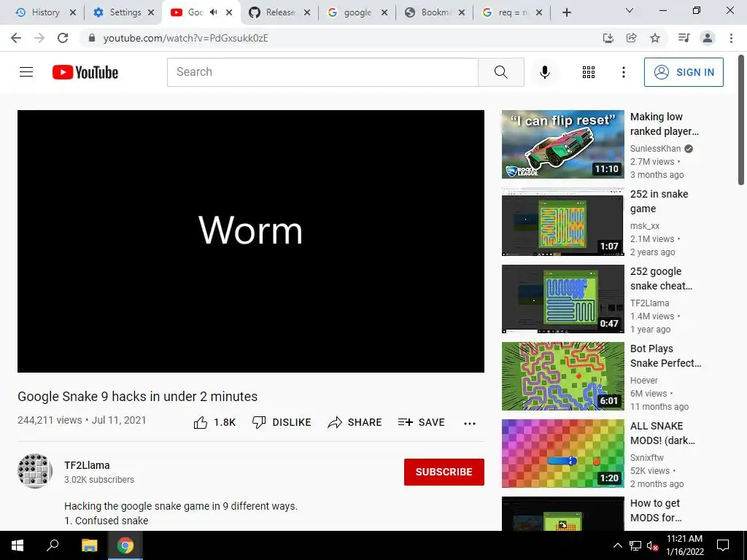This screenshot has height=560, width=747.
Task: Open 'How to get MODS for' title
Action: tap(656, 510)
